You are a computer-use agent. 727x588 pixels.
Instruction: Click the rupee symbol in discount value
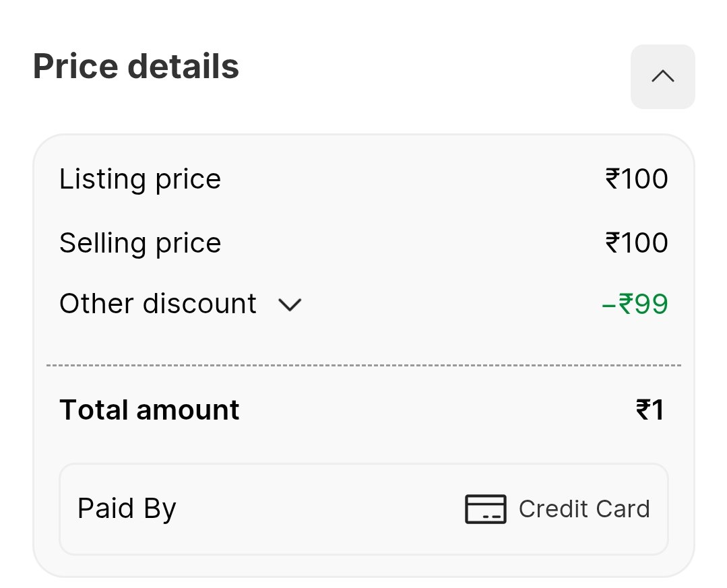pyautogui.click(x=626, y=304)
